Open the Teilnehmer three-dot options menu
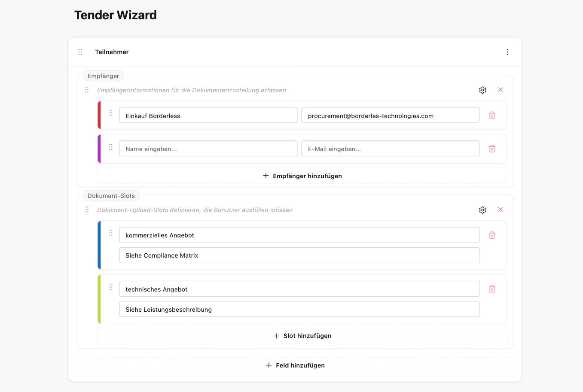The width and height of the screenshot is (583, 392). (x=507, y=52)
